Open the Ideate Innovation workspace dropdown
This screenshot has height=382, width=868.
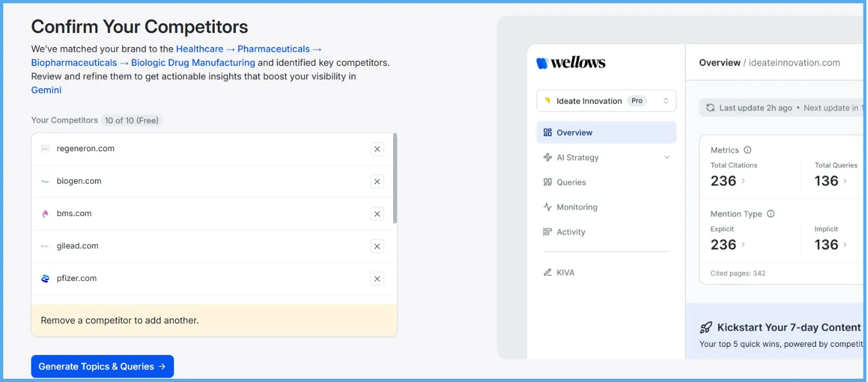tap(606, 101)
